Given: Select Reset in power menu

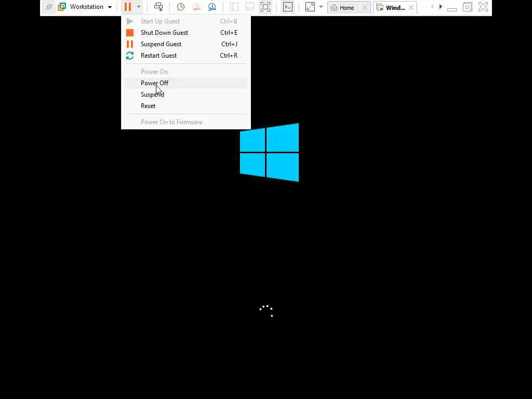Looking at the screenshot, I should pyautogui.click(x=186, y=106).
